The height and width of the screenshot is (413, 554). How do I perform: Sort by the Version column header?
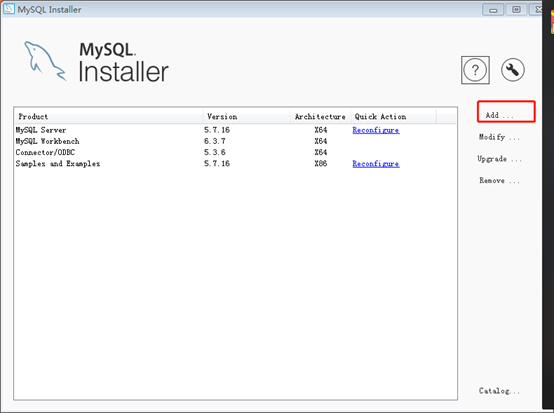pyautogui.click(x=247, y=116)
